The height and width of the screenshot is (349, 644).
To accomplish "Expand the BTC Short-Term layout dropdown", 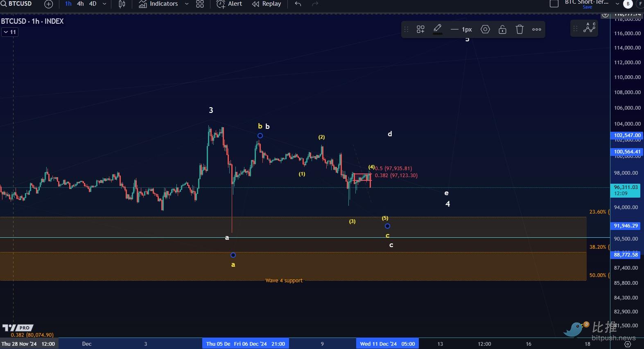I will [617, 4].
